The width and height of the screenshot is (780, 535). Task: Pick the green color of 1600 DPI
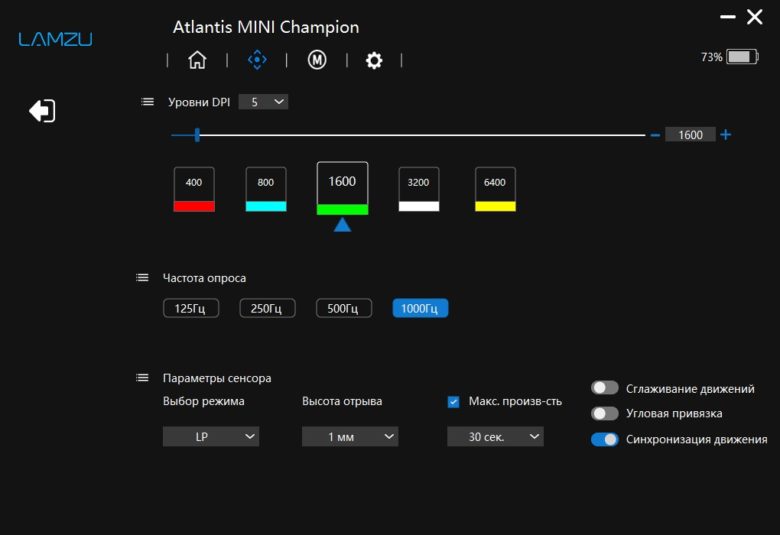point(343,210)
